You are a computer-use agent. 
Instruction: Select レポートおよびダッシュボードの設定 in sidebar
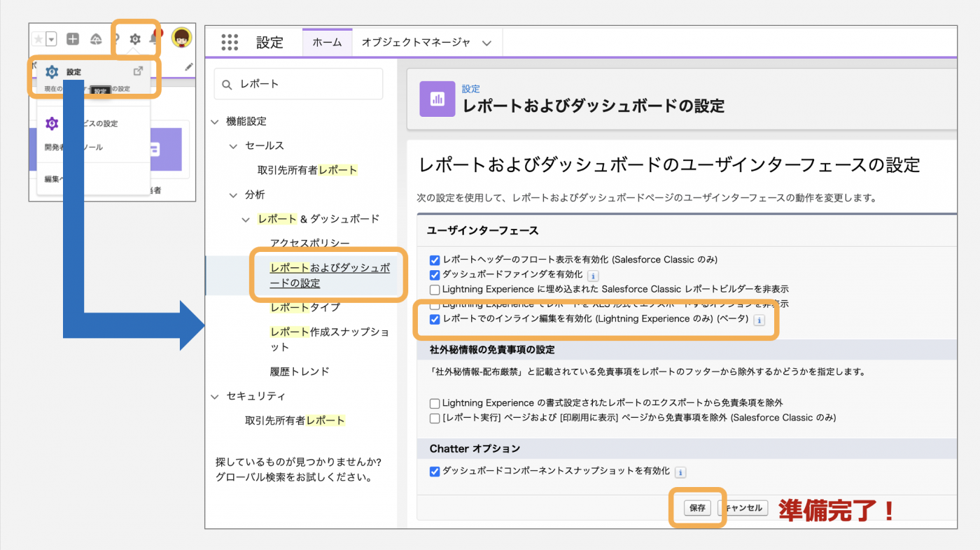tap(330, 276)
